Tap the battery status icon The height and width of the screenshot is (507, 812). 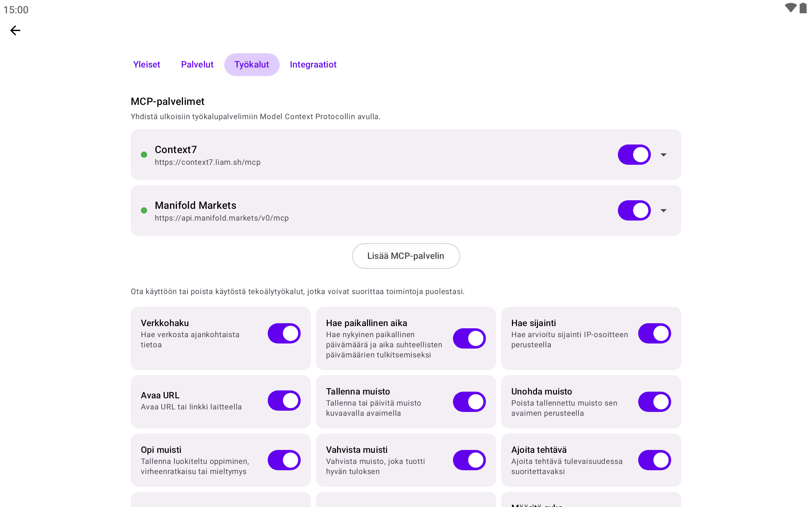(802, 8)
